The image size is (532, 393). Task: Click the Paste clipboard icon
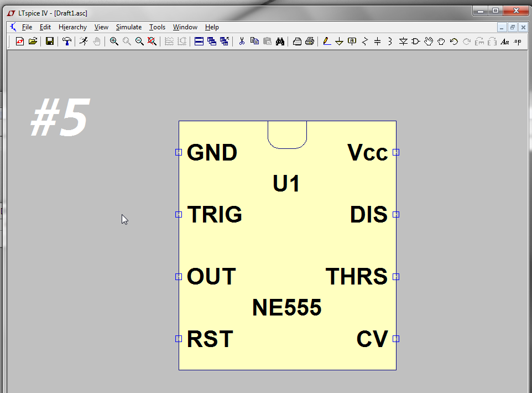(267, 42)
